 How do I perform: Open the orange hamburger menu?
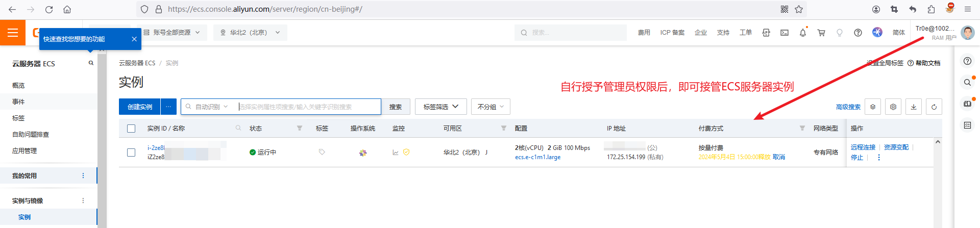click(x=13, y=33)
